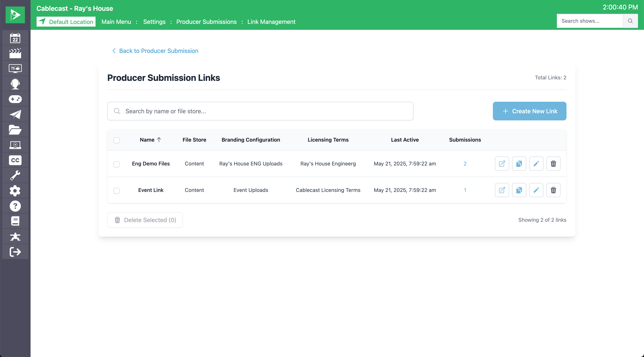644x357 pixels.
Task: Focus the search by name or file store field
Action: (x=260, y=111)
